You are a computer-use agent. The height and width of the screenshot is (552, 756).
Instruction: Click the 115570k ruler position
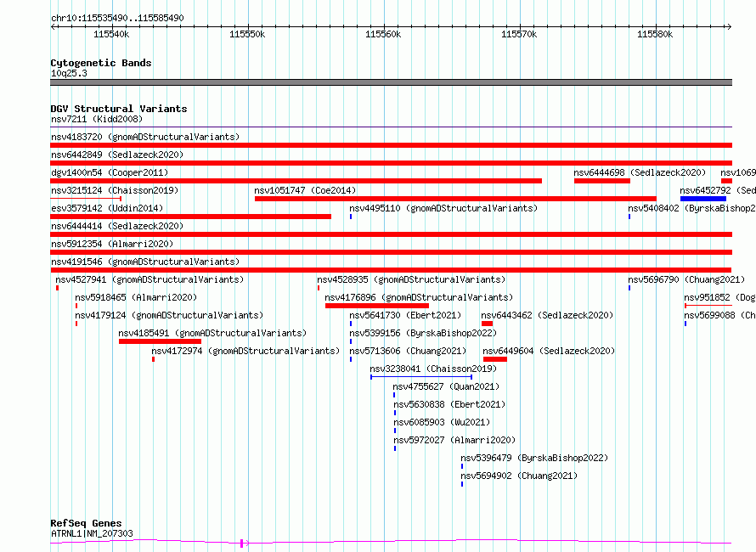coord(519,34)
